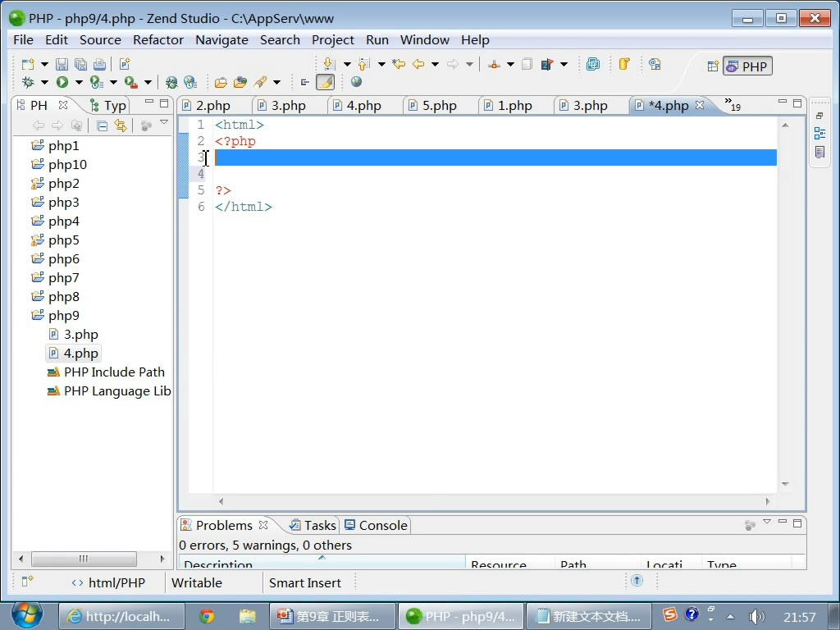
Task: Run the script with the green play icon
Action: click(x=62, y=82)
